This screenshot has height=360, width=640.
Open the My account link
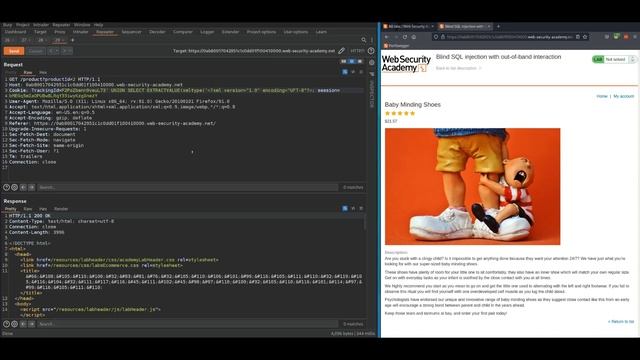624,96
